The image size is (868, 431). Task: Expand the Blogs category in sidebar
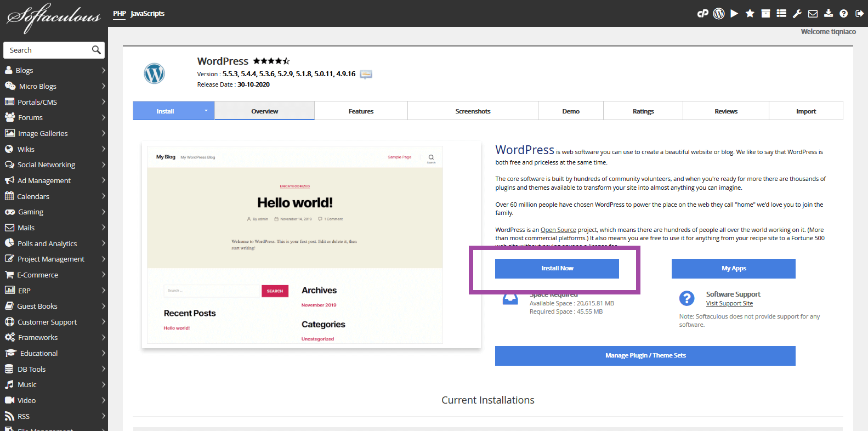[x=54, y=70]
